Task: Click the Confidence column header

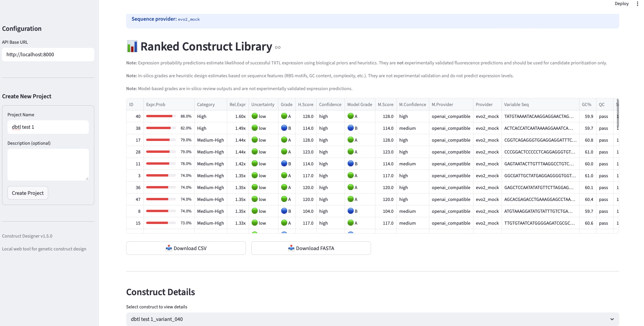Action: coord(331,104)
